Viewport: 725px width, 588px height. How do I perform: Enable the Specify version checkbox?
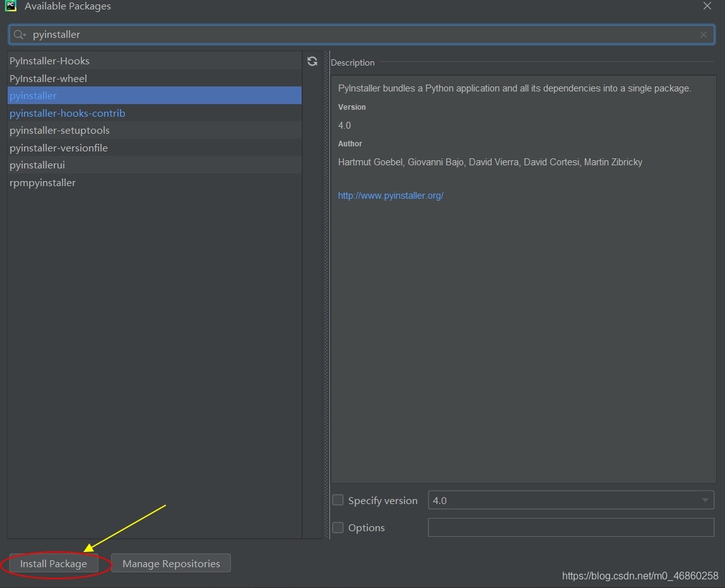(338, 500)
